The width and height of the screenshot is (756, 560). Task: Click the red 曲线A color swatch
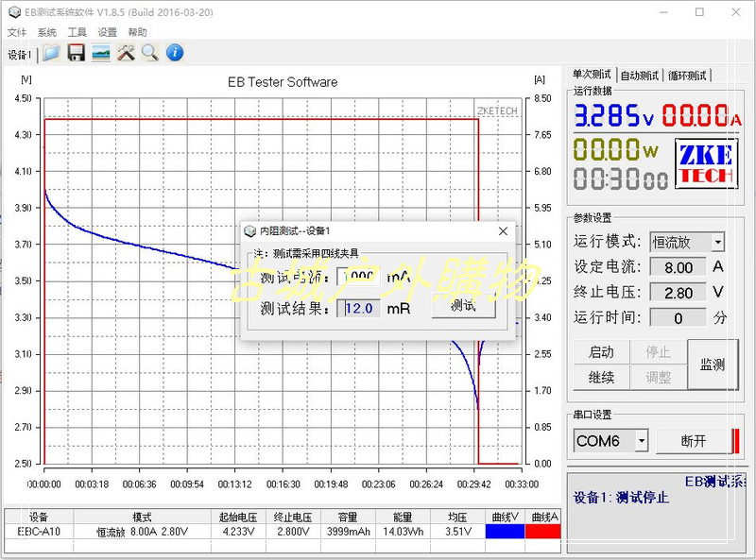(x=542, y=531)
